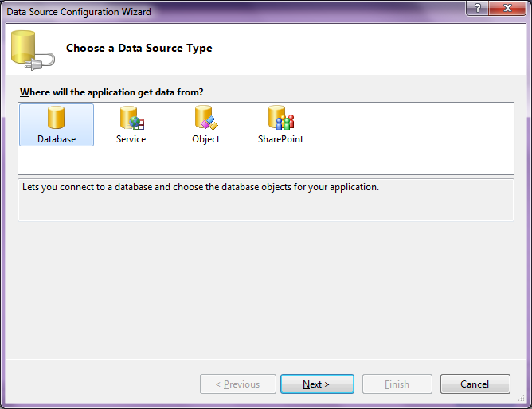The width and height of the screenshot is (532, 409).
Task: Proceed with the Next button
Action: (316, 384)
